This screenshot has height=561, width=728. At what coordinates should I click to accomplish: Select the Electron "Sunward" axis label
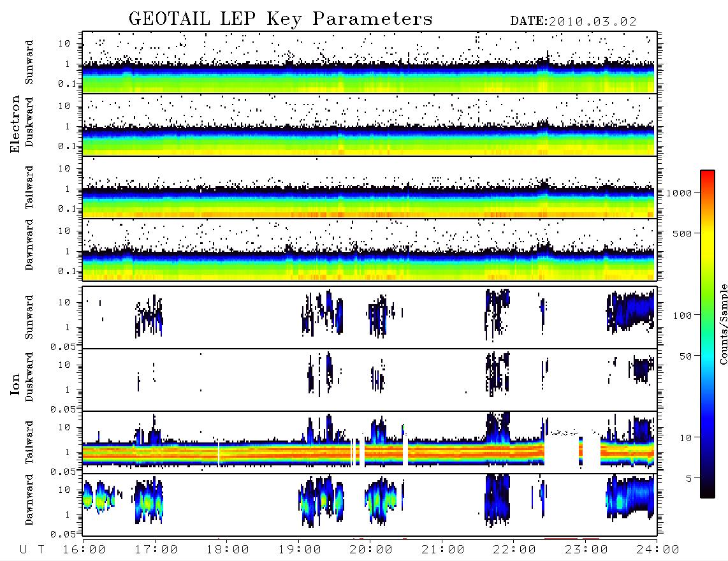[29, 62]
